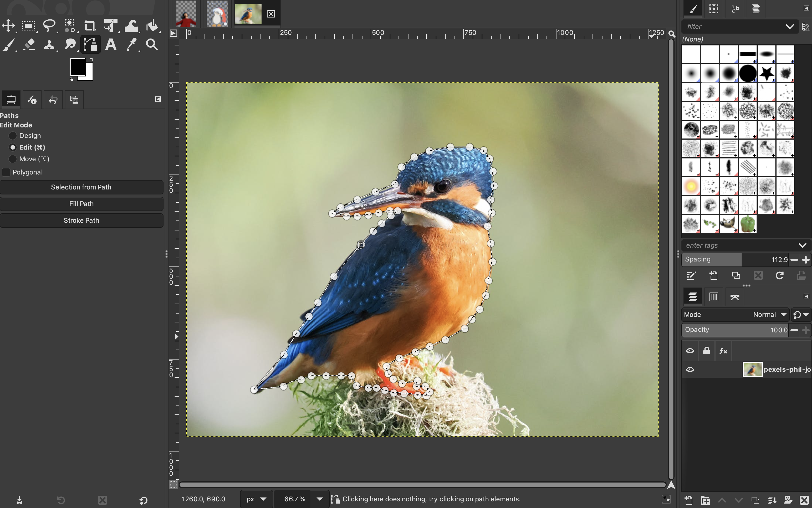The height and width of the screenshot is (508, 812).
Task: Expand the brush filter dropdown
Action: pos(789,27)
